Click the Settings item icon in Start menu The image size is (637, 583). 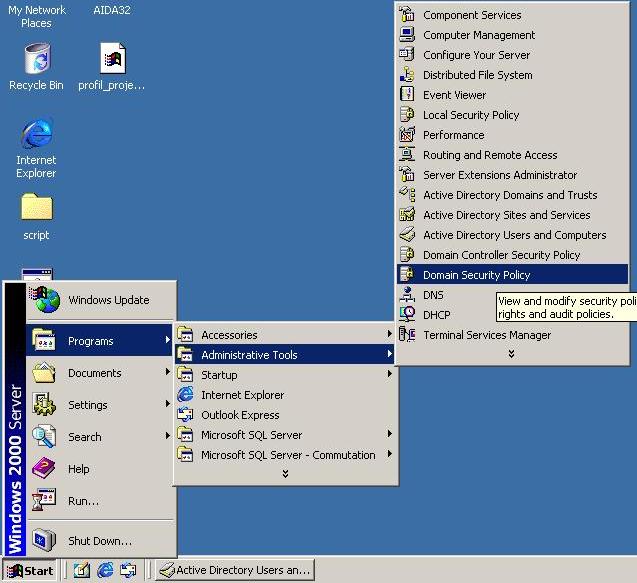coord(44,404)
